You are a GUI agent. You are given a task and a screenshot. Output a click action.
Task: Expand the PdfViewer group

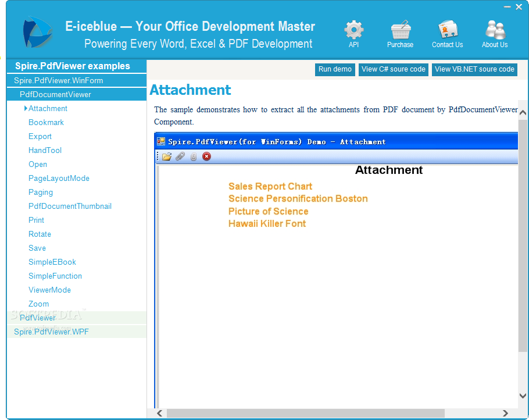77,318
